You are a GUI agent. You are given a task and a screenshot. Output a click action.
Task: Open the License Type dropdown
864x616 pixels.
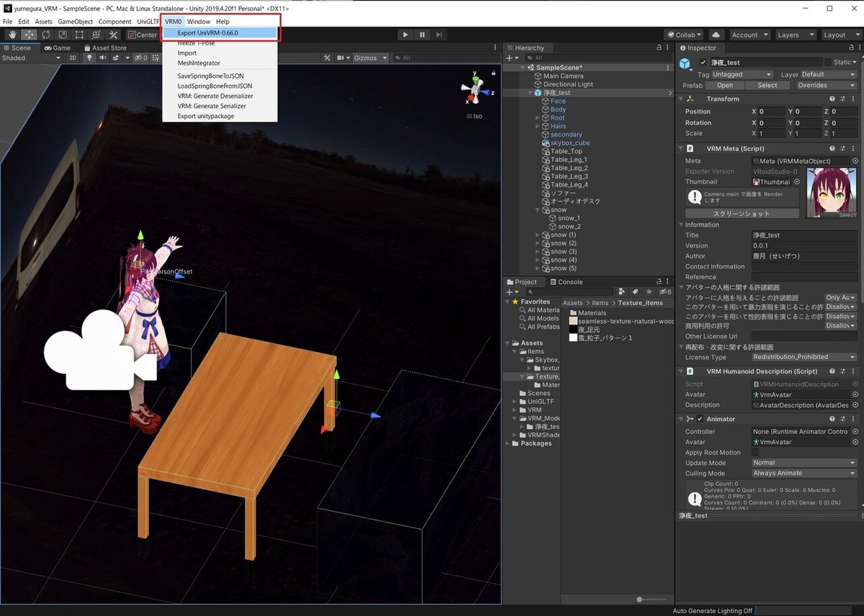tap(804, 357)
